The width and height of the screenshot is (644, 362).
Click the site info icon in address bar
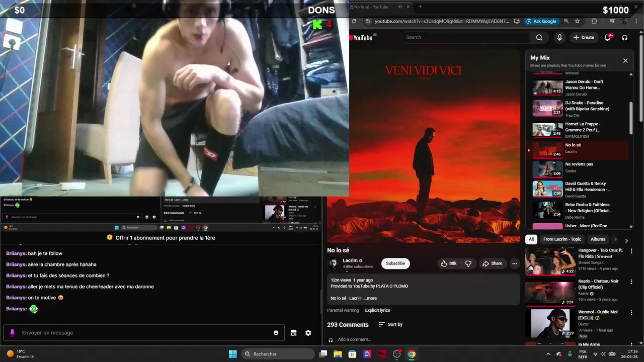point(368,21)
